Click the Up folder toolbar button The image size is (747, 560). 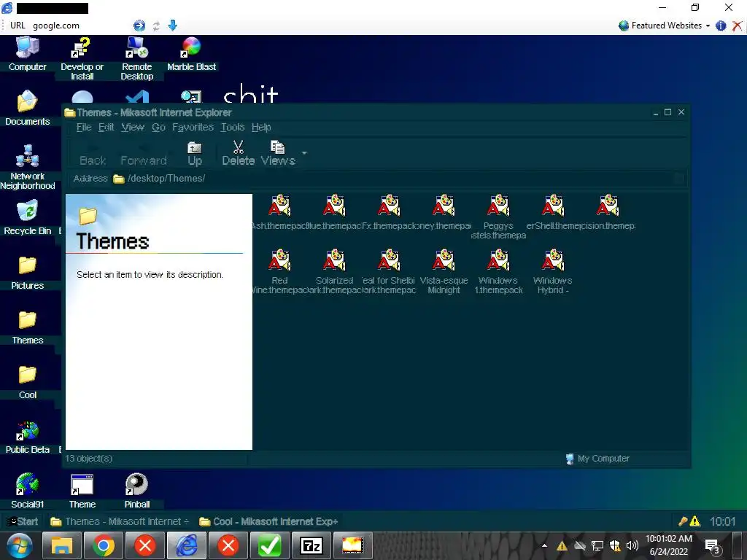[194, 153]
